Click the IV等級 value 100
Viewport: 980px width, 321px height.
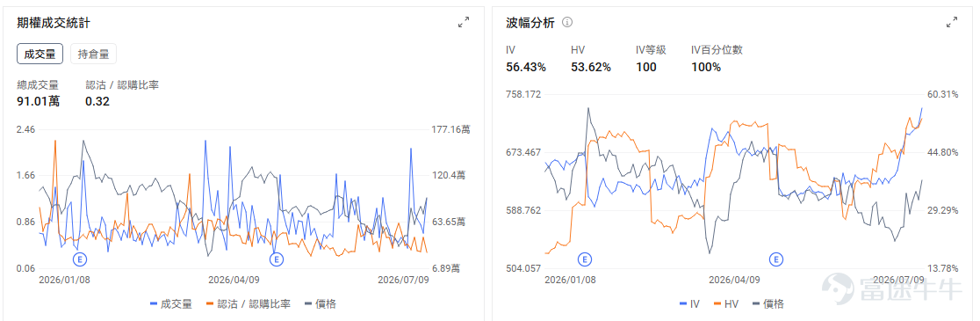coord(646,67)
